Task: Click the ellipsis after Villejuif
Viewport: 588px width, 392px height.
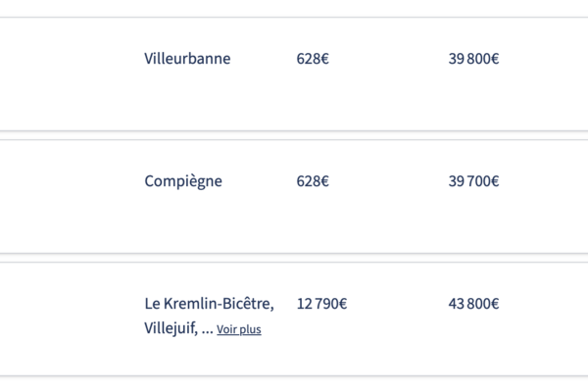Action: click(207, 330)
